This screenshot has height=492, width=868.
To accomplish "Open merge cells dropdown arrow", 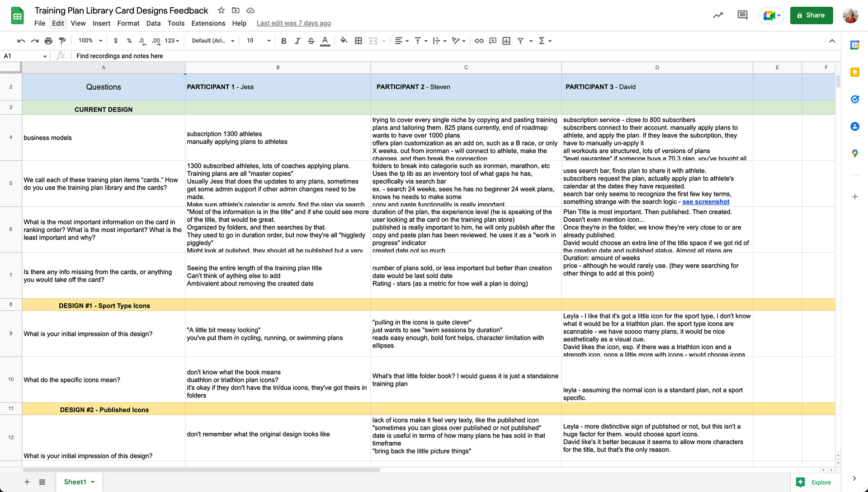I will (x=384, y=41).
